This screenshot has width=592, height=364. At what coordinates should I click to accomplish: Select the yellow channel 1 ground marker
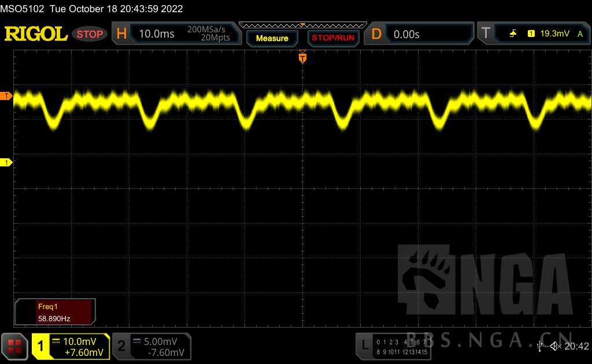6,163
